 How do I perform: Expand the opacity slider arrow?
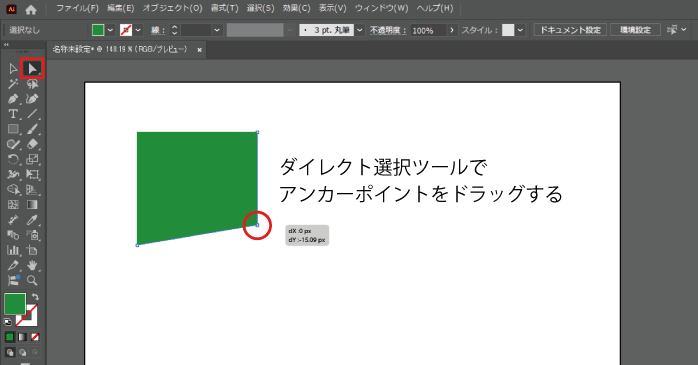452,30
